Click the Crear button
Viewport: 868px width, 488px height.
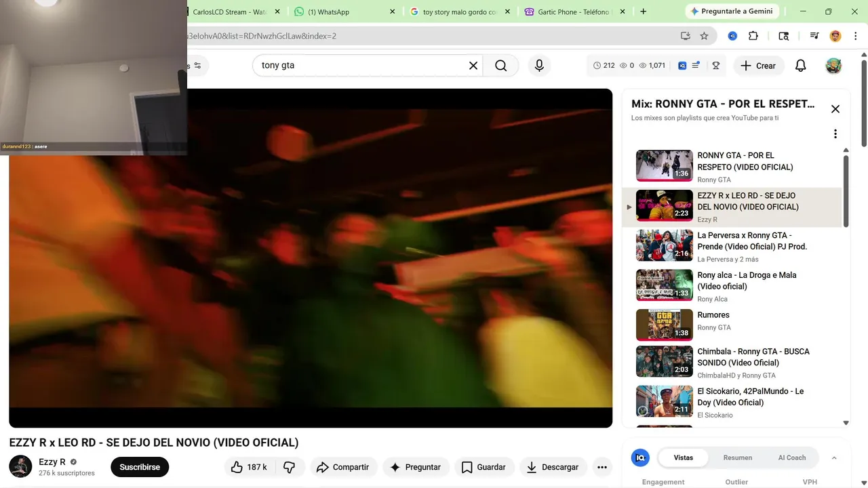tap(758, 66)
